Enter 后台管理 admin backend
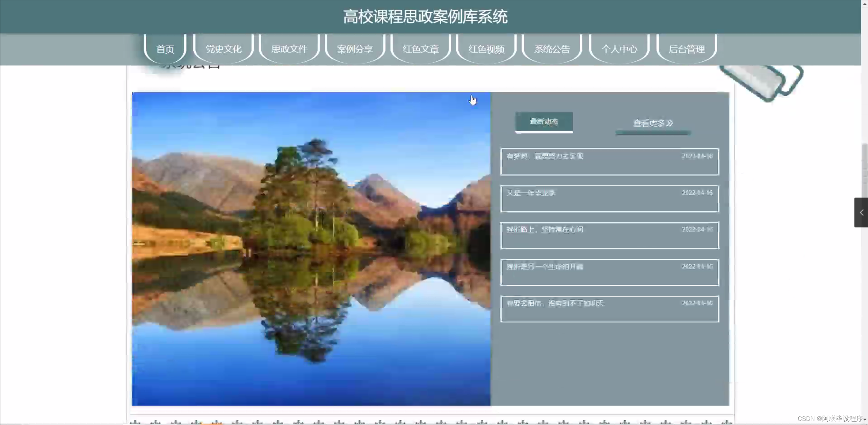 [x=686, y=49]
